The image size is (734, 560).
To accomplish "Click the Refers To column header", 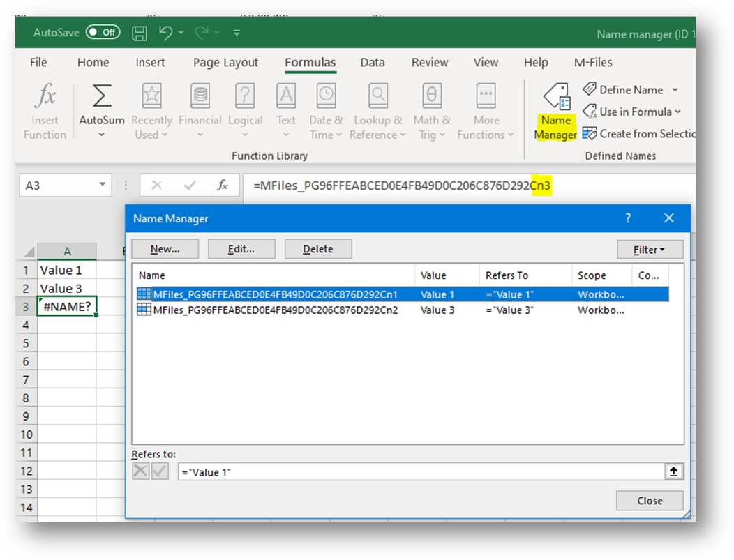I will tap(525, 275).
